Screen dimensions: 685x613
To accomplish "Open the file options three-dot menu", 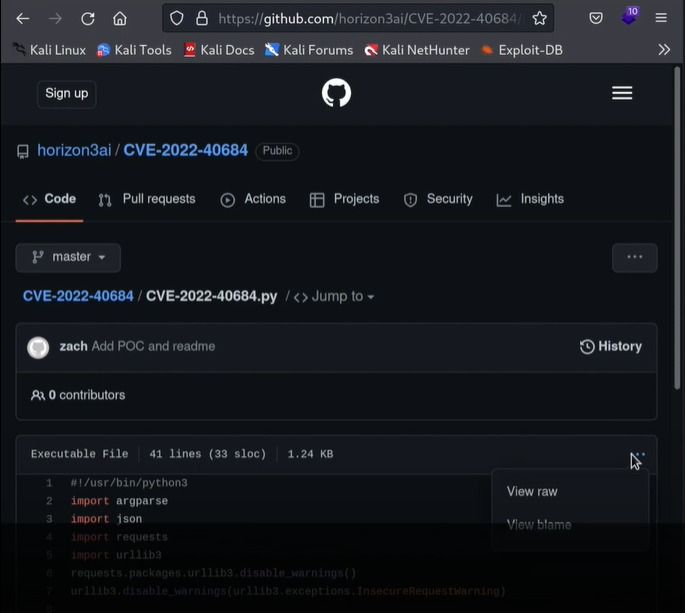I will [x=638, y=454].
